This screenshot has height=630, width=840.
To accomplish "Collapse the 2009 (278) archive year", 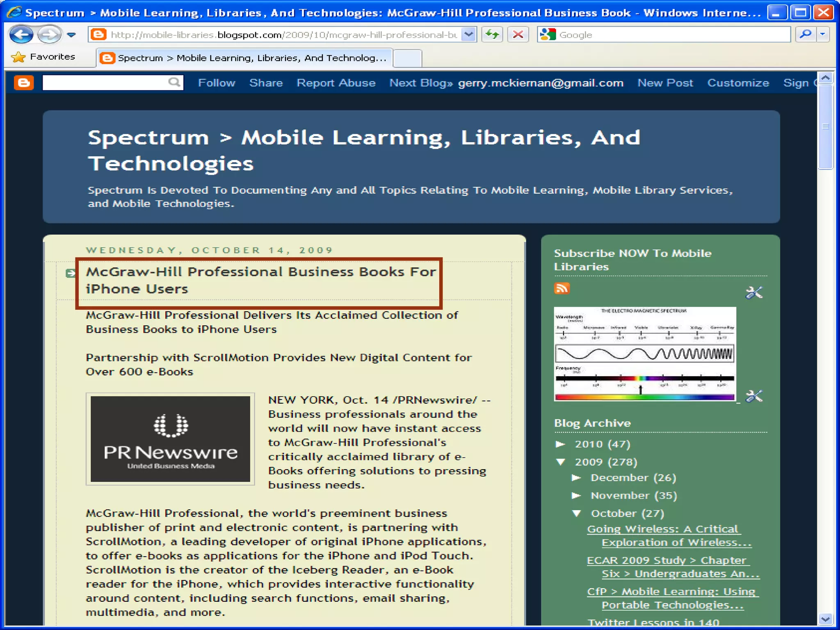I will coord(560,462).
